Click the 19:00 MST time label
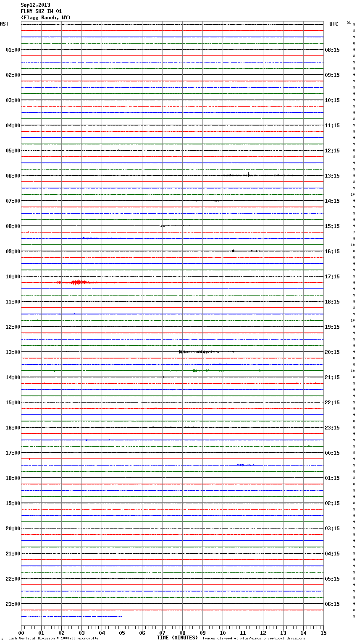 tap(13, 503)
